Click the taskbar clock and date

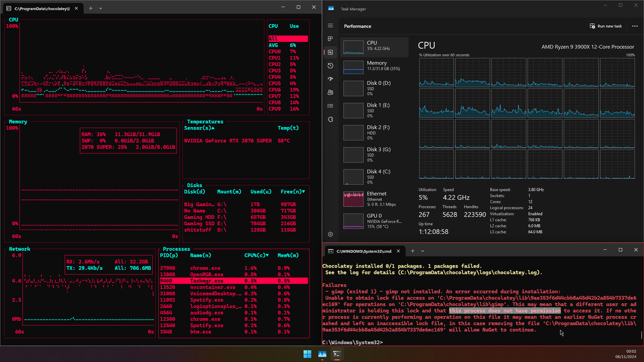pos(626,354)
